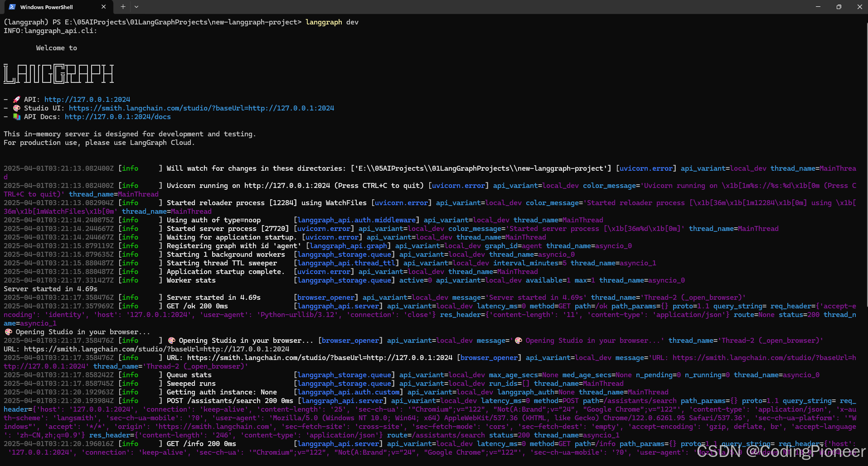Click 'route=/assistants/search' value
Viewport: 868px width, 466px height.
click(x=436, y=435)
